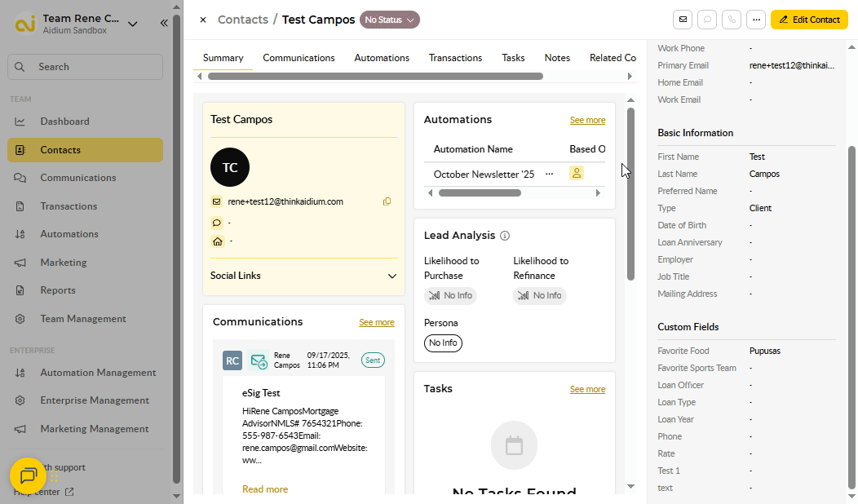Open the yellow chat support bubble
Viewport: 858px width, 504px height.
tap(28, 475)
